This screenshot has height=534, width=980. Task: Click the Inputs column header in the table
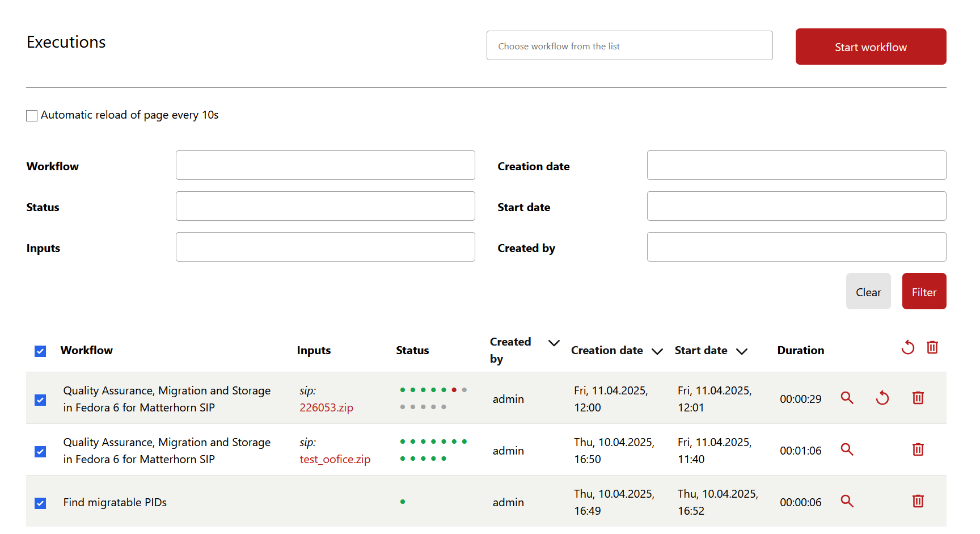pos(314,350)
